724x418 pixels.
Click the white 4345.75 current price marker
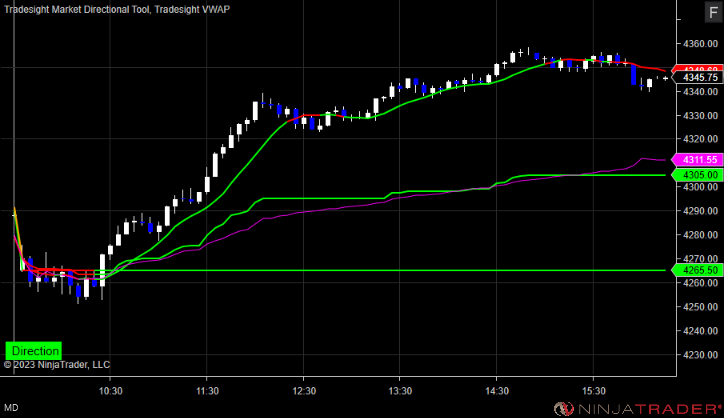[697, 78]
